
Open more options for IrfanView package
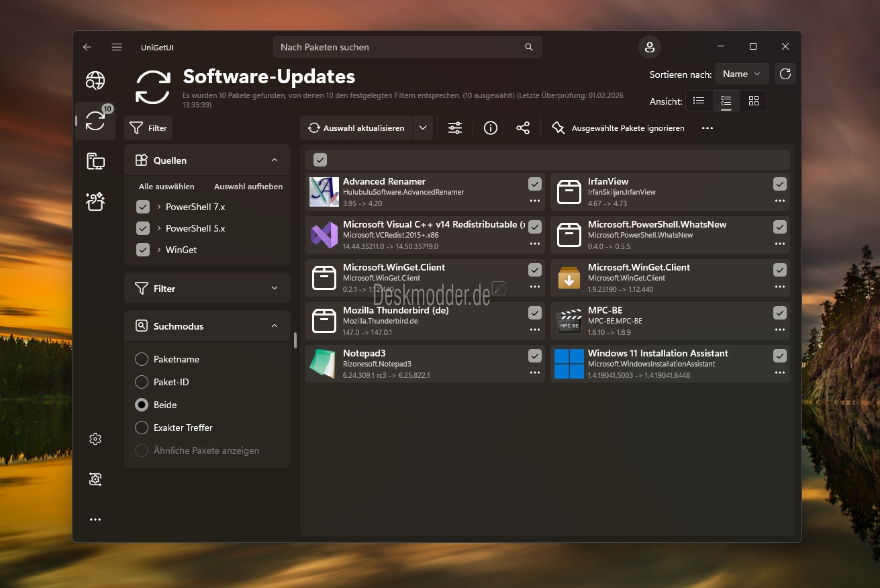779,201
